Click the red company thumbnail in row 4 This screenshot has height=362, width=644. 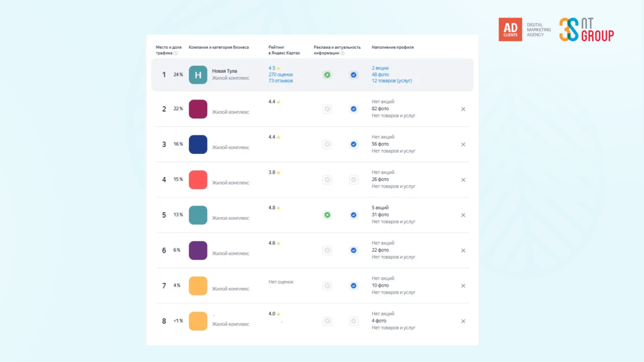click(x=198, y=180)
